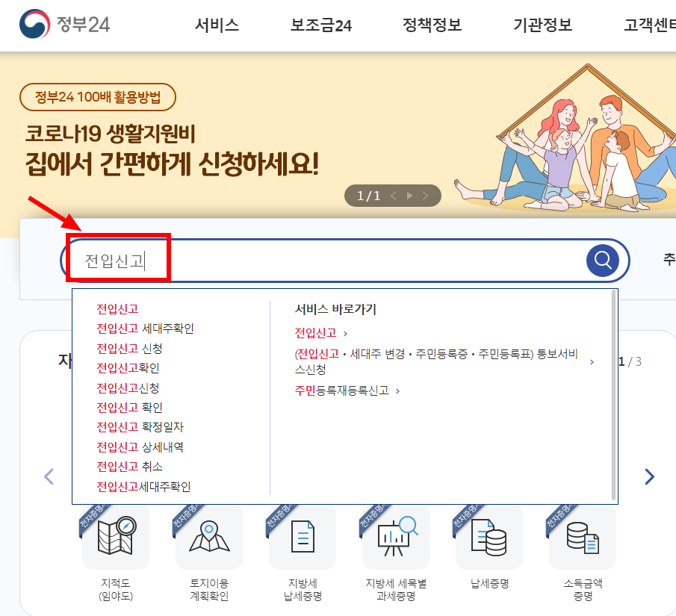
Task: Click the 정부24 logo
Action: tap(65, 24)
